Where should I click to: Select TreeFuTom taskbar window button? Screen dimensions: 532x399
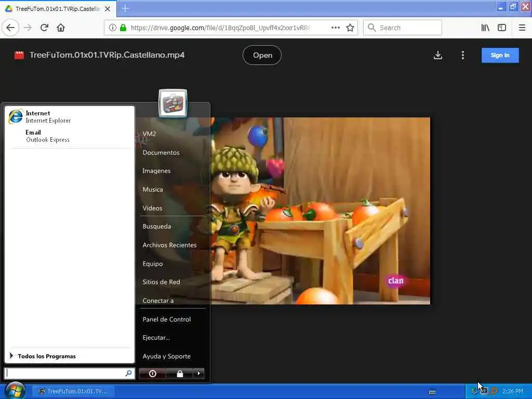click(x=73, y=391)
